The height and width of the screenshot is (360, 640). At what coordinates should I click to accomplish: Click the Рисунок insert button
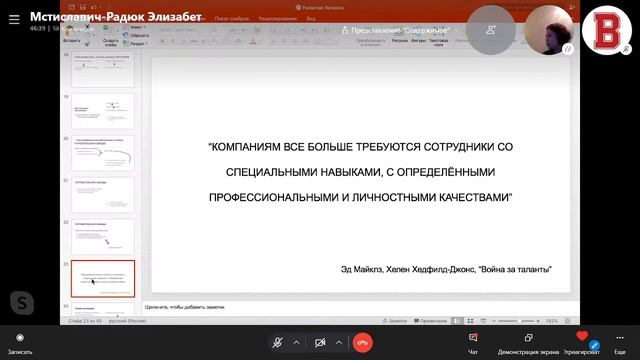(400, 36)
